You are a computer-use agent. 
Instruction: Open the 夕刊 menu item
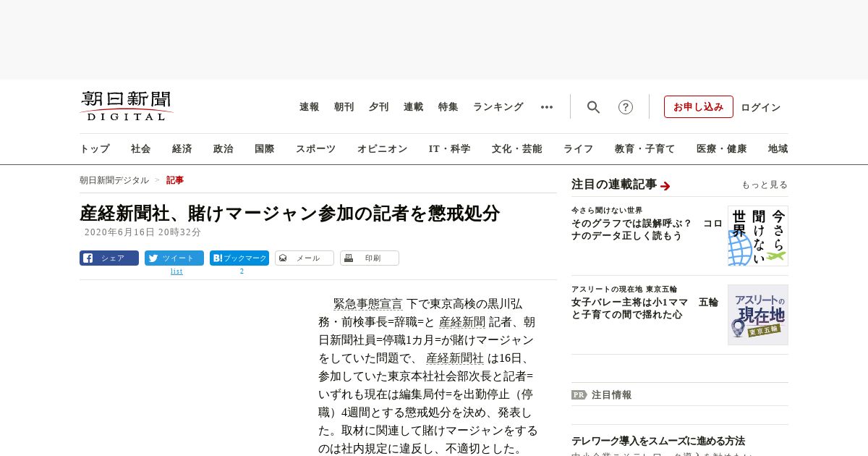(378, 107)
